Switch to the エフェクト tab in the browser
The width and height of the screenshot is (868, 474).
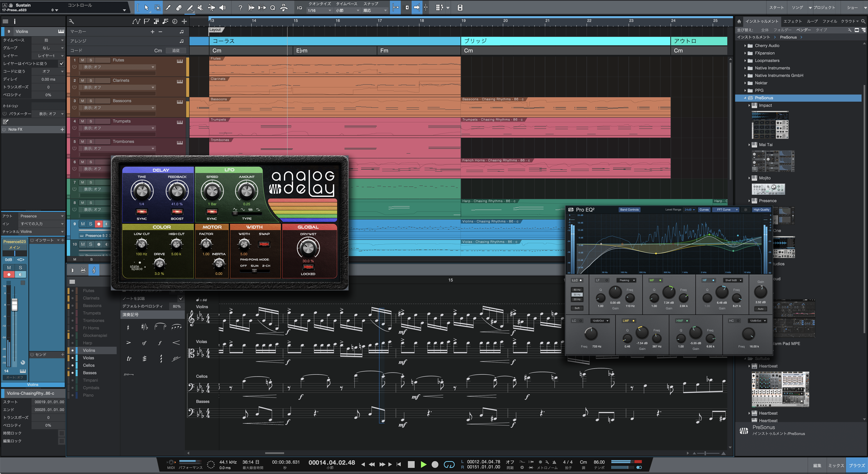click(x=792, y=21)
